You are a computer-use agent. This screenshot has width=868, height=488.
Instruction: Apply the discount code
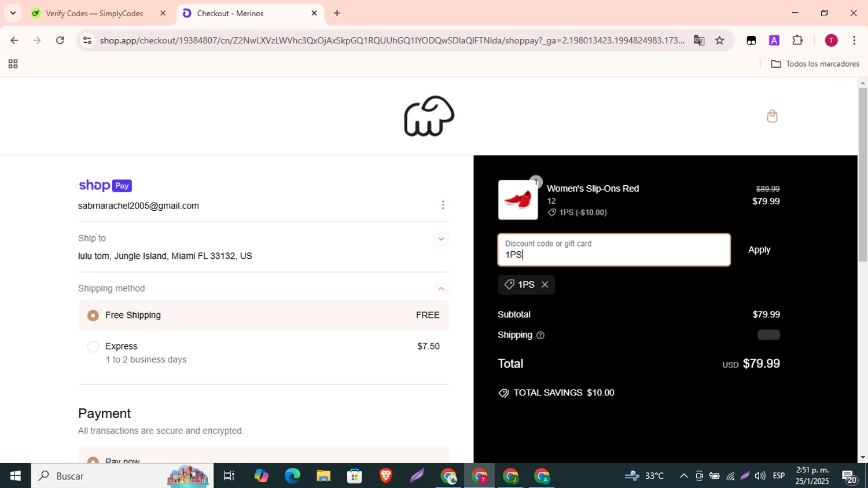click(759, 250)
